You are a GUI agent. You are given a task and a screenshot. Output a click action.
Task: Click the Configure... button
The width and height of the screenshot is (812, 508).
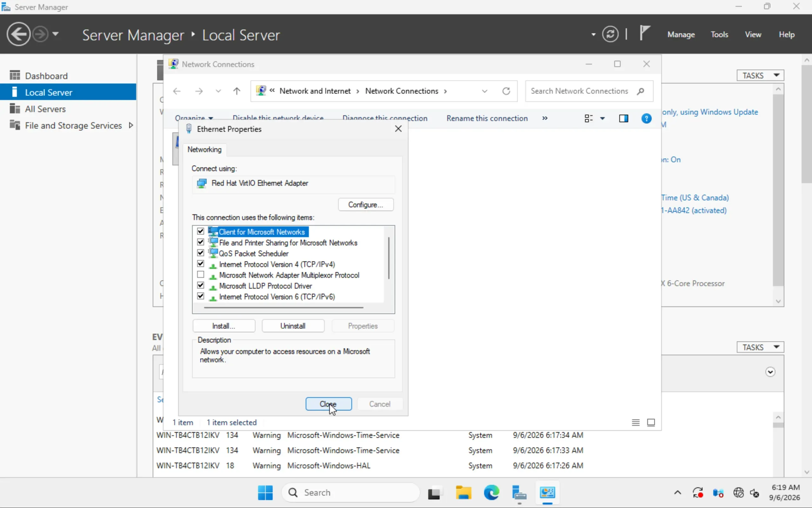[x=366, y=204]
